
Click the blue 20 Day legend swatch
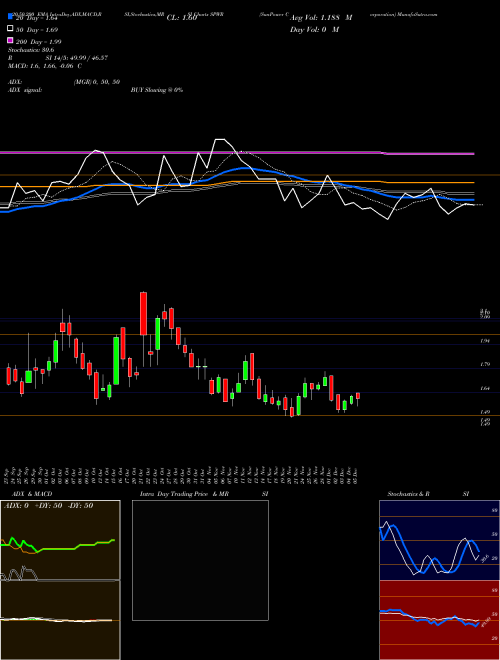[x=10, y=18]
